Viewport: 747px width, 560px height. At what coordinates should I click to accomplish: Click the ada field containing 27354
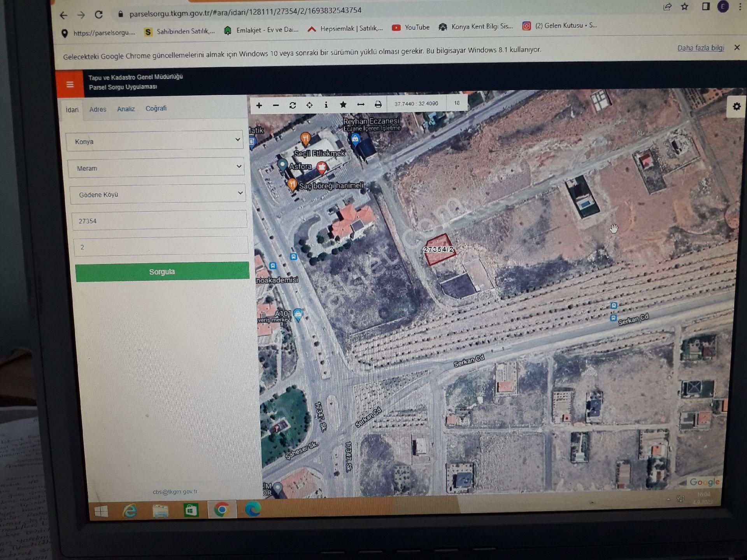click(160, 220)
